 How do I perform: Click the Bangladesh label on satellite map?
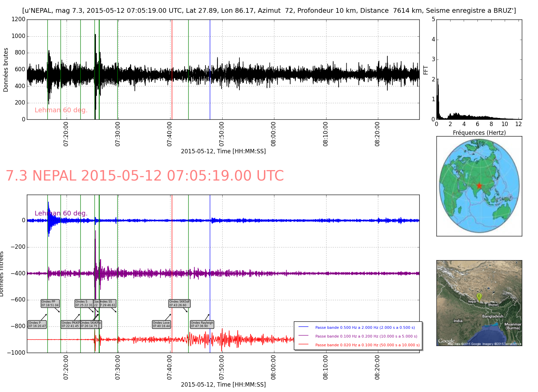point(493,316)
